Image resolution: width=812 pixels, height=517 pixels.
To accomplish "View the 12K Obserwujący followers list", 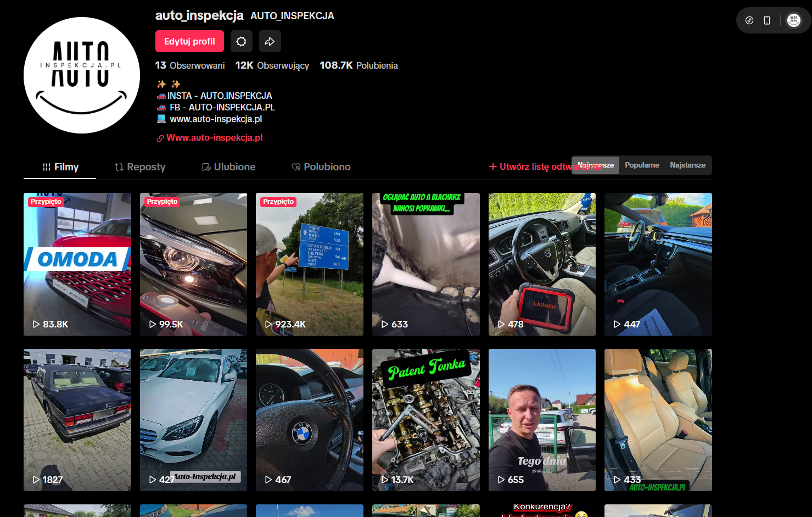I will 272,65.
